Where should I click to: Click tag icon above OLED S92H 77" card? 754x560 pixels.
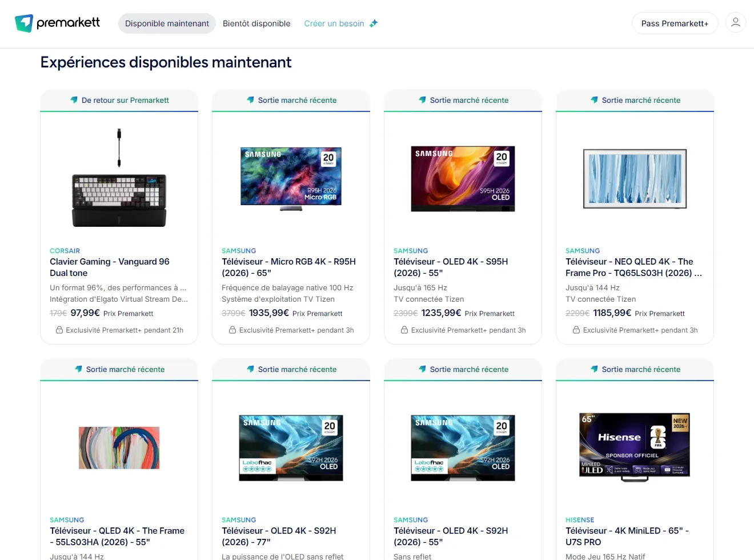point(250,369)
